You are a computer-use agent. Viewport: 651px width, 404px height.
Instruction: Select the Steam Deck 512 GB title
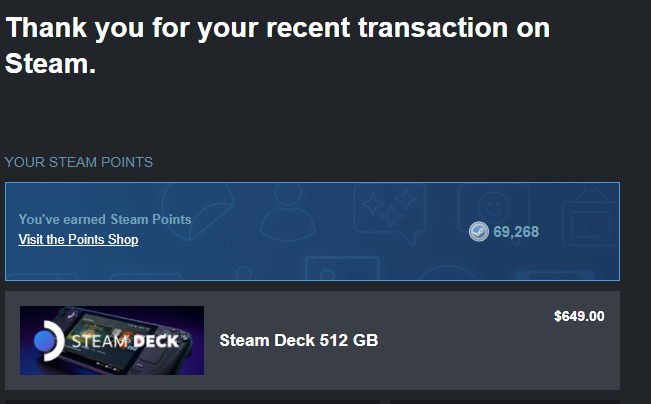(x=298, y=341)
